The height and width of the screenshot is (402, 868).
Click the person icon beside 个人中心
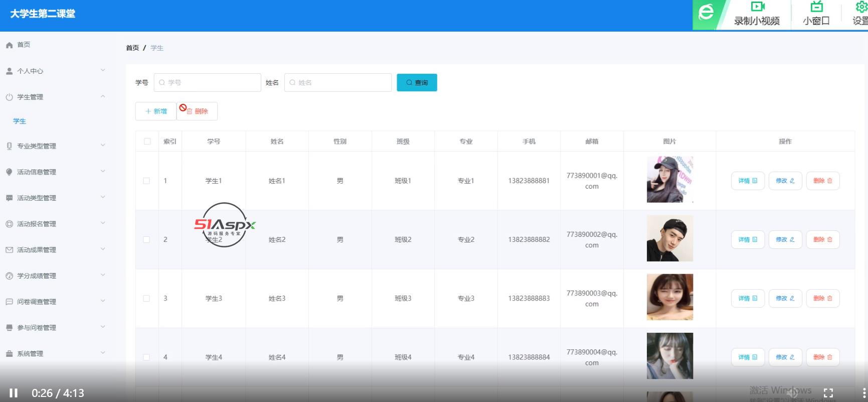click(9, 71)
